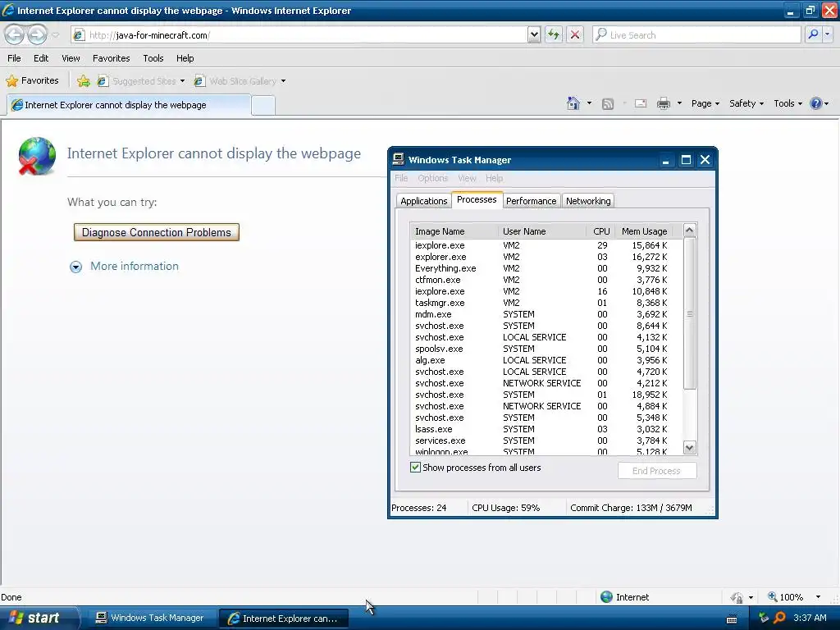Image resolution: width=840 pixels, height=630 pixels.
Task: Click the Refresh page icon
Action: coord(554,34)
